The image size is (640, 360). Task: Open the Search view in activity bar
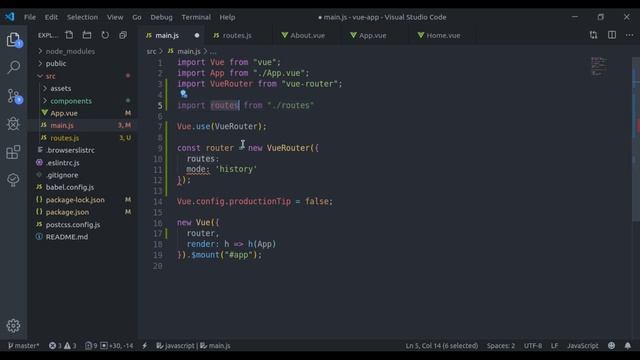pyautogui.click(x=13, y=67)
